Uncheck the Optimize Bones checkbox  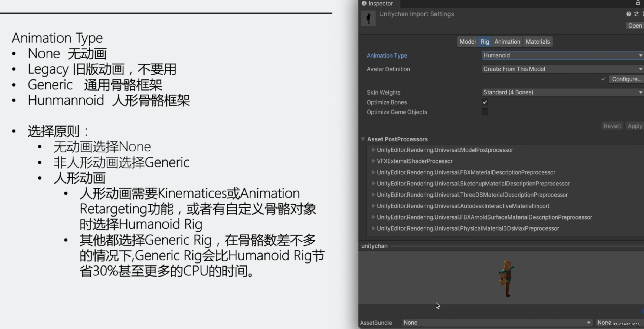pos(485,102)
